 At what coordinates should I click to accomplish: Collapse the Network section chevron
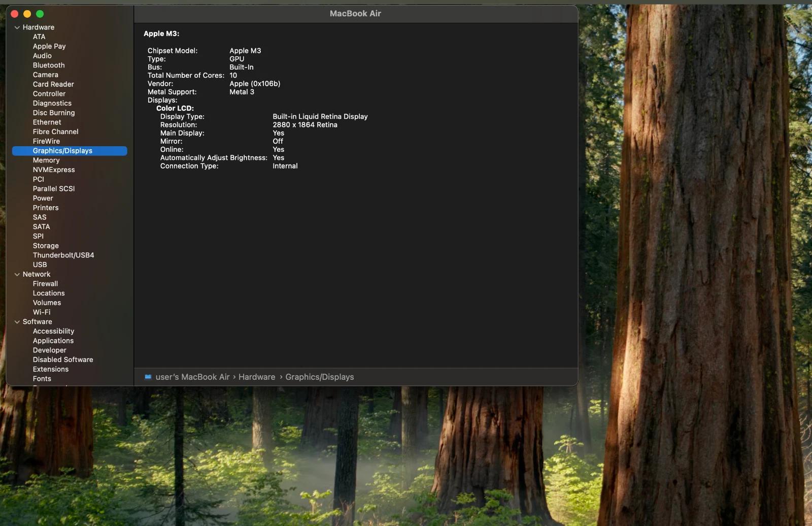[x=17, y=274]
